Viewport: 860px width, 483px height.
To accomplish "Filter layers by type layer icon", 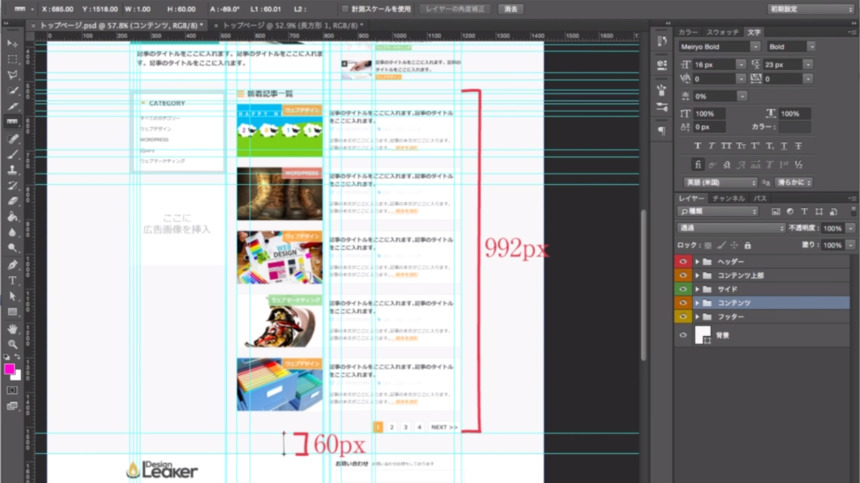I will pyautogui.click(x=804, y=212).
